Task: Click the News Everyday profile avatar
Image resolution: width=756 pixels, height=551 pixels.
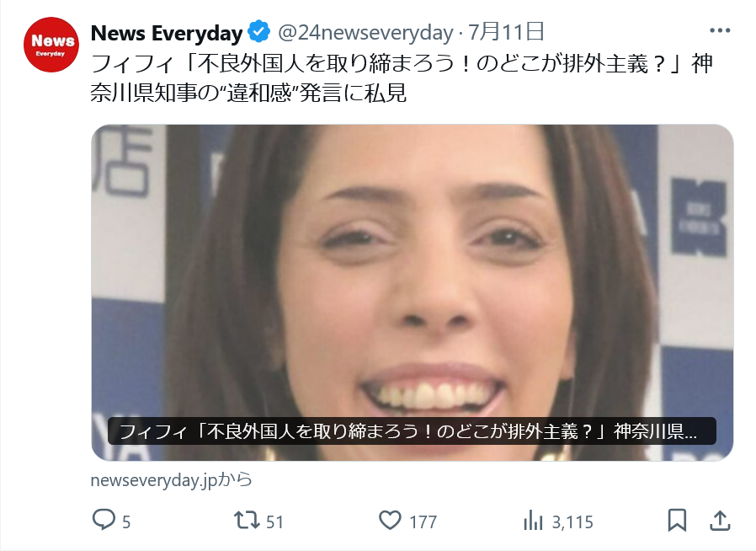Action: click(x=51, y=45)
